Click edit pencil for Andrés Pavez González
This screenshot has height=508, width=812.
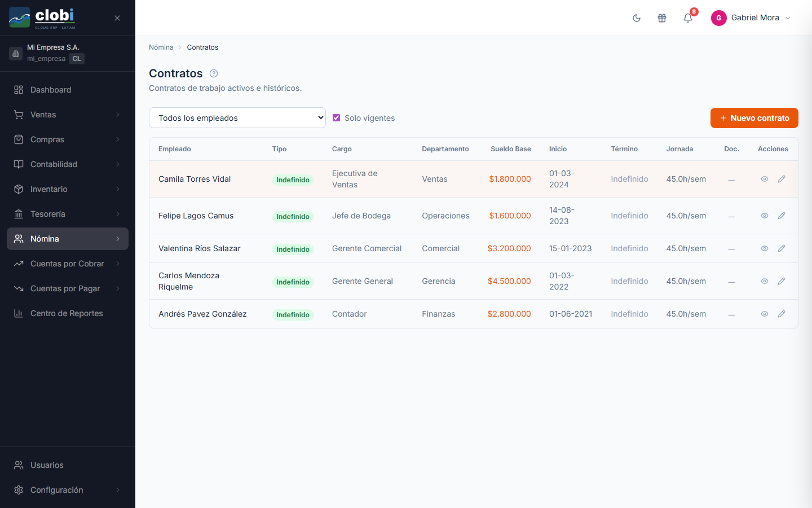point(782,314)
